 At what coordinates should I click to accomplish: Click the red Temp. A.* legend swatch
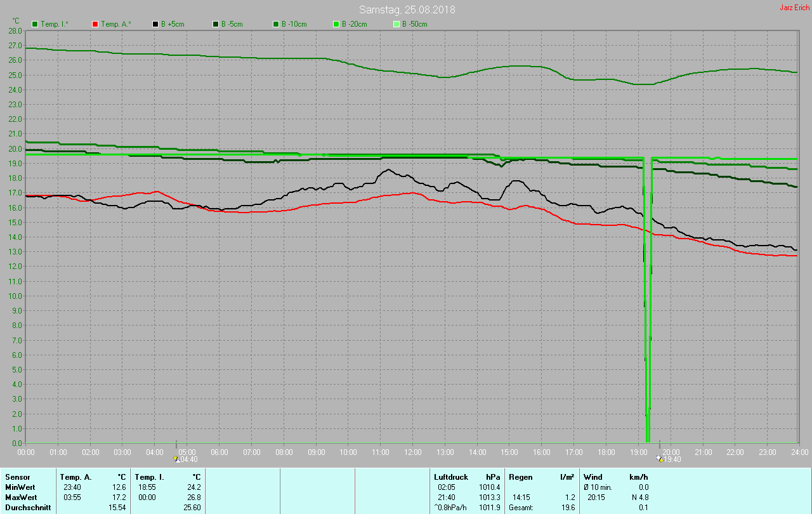[95, 24]
